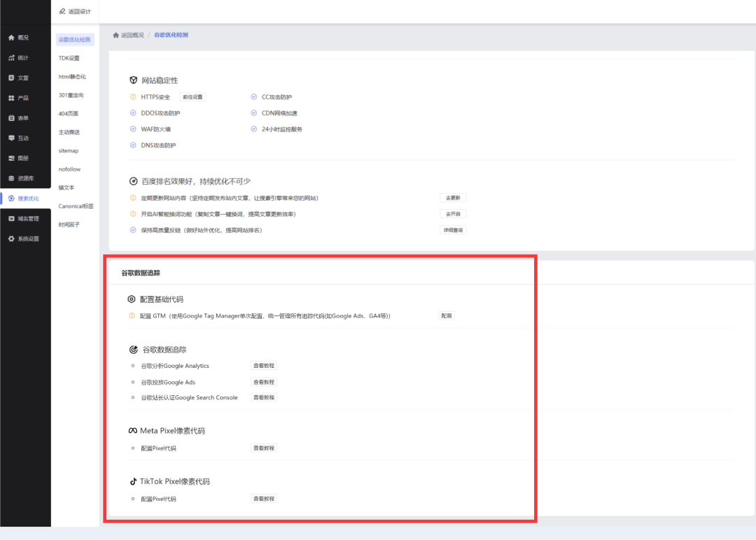Click the 互动 chat icon in sidebar
The image size is (756, 540).
click(11, 138)
